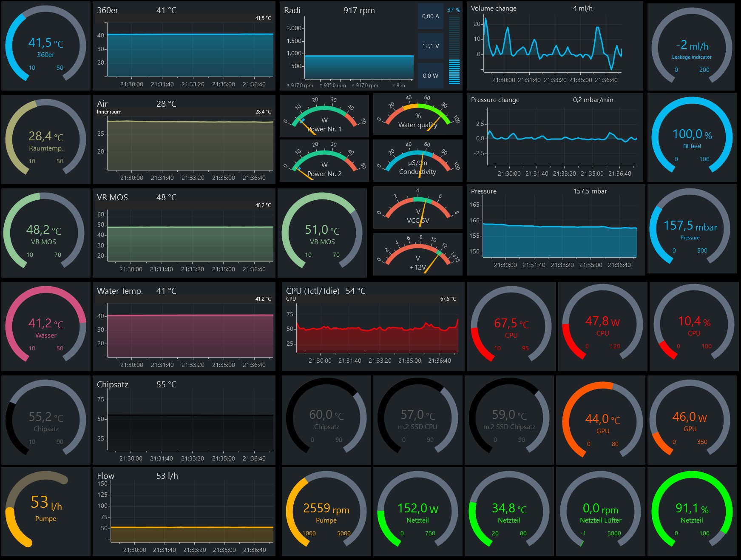Click the Power Nr. 1 needle gauge

click(324, 116)
